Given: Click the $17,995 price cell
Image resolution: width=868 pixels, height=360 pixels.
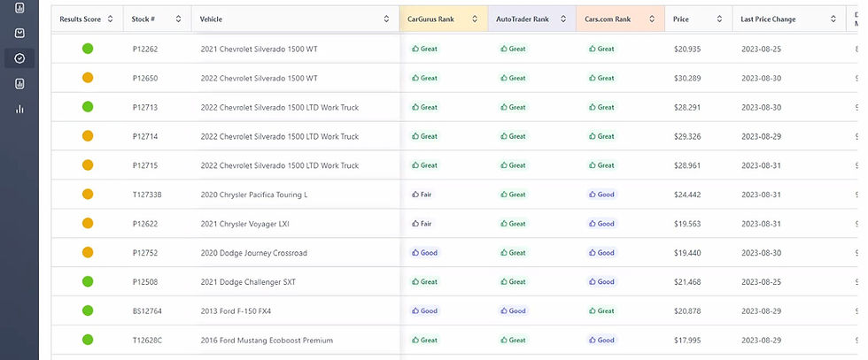Looking at the screenshot, I should [687, 341].
